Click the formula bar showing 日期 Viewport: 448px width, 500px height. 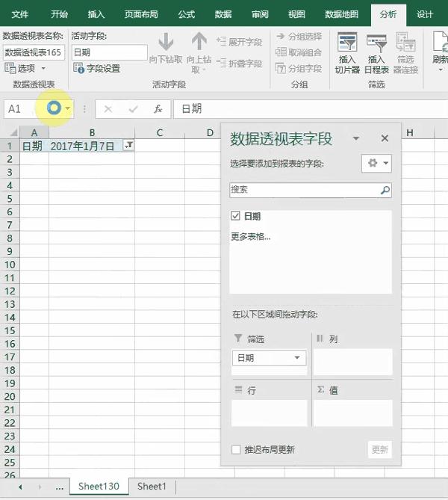click(311, 109)
